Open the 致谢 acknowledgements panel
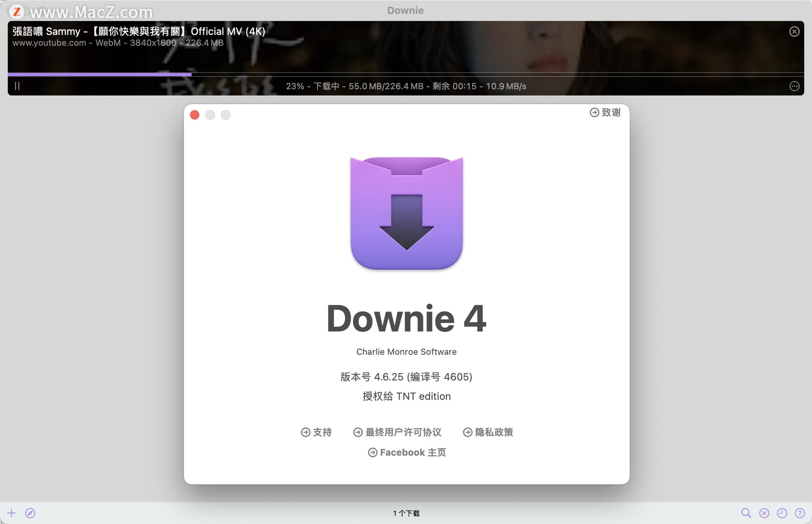The image size is (812, 524). pyautogui.click(x=611, y=112)
